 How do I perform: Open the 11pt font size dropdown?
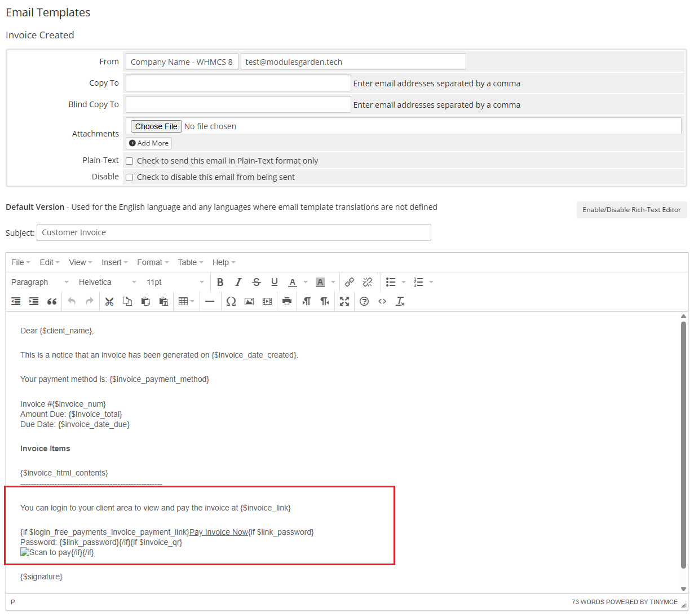click(x=175, y=282)
